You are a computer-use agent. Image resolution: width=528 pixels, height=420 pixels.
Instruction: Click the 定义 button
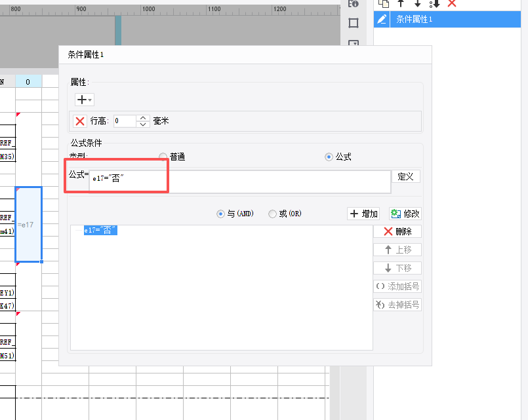[x=406, y=176]
